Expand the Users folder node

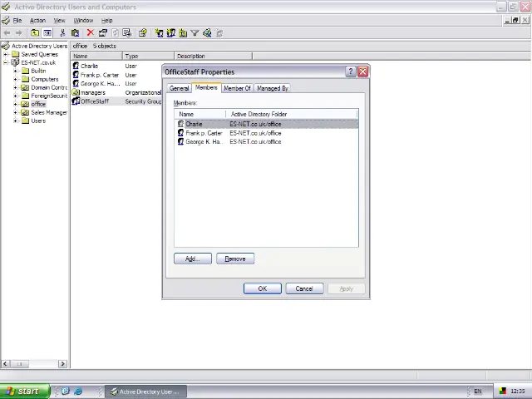16,121
